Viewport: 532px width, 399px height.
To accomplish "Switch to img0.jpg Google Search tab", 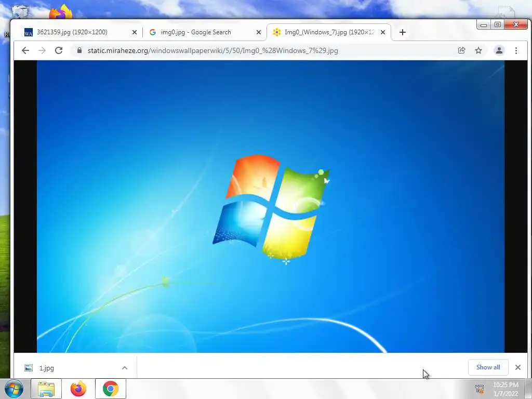I will point(204,32).
